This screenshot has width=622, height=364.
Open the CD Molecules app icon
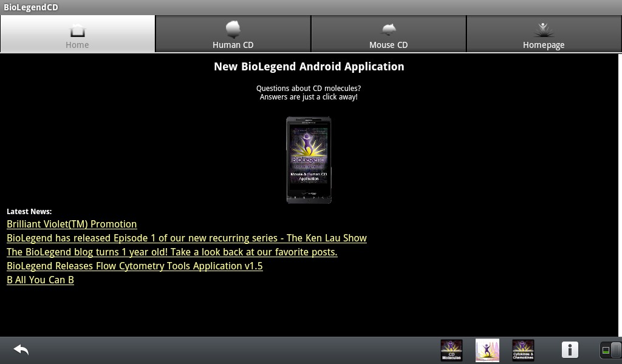tap(451, 350)
